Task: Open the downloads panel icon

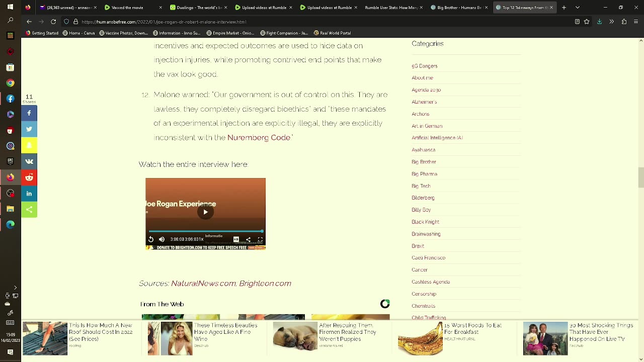Action: (599, 22)
